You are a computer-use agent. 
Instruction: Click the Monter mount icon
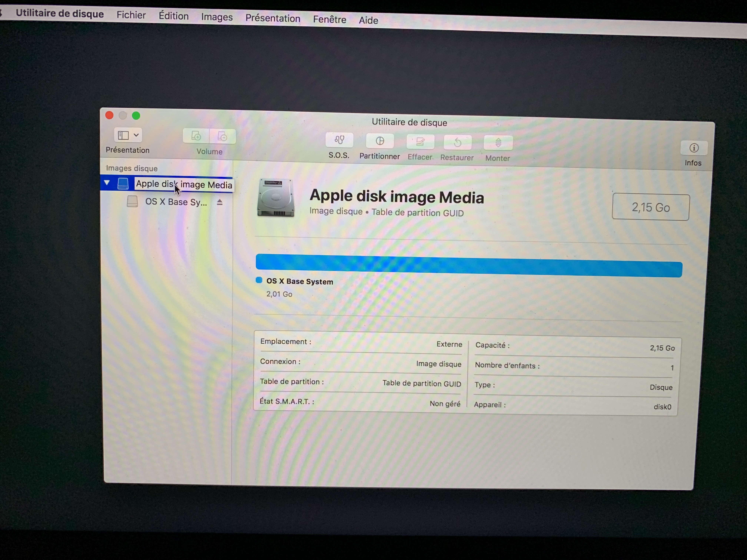[x=498, y=143]
